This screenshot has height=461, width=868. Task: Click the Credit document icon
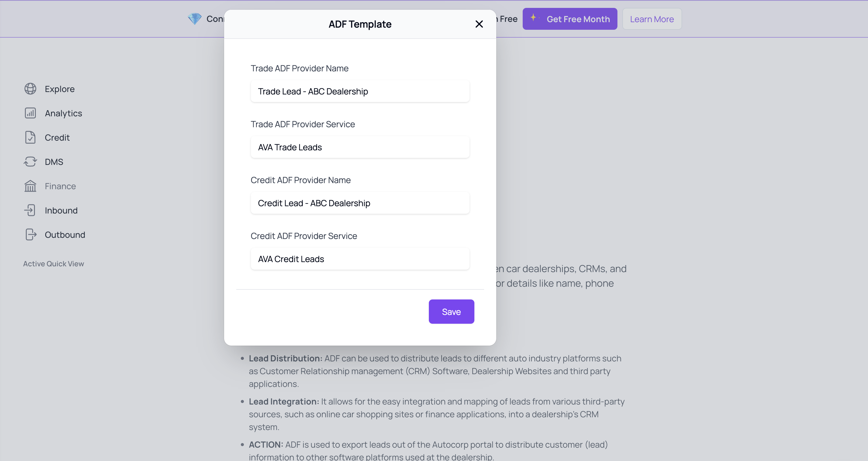click(x=30, y=138)
